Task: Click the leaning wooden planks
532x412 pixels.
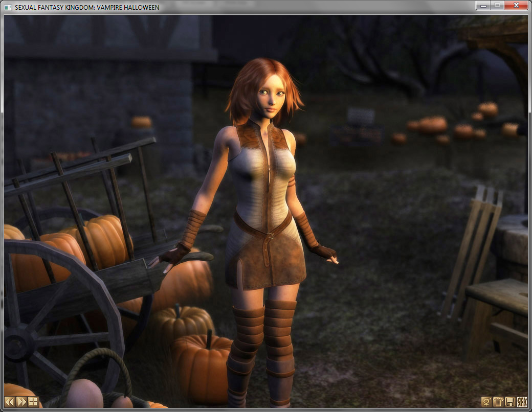Action: tap(473, 245)
